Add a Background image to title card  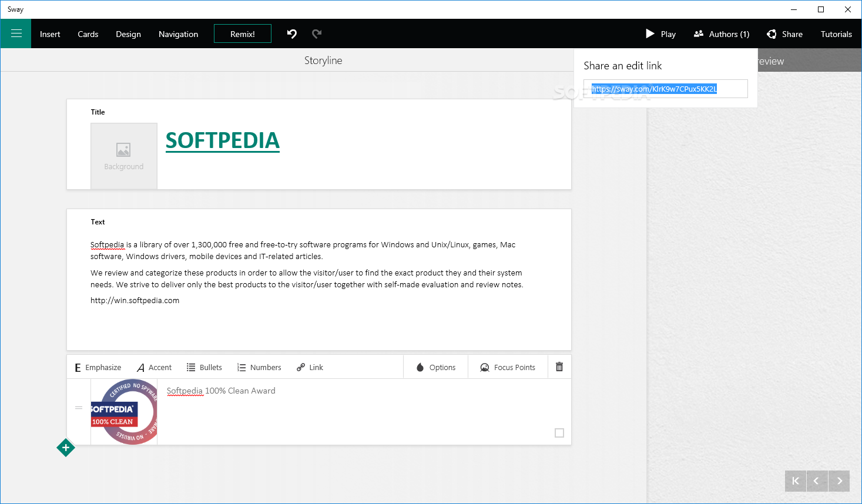tap(124, 156)
